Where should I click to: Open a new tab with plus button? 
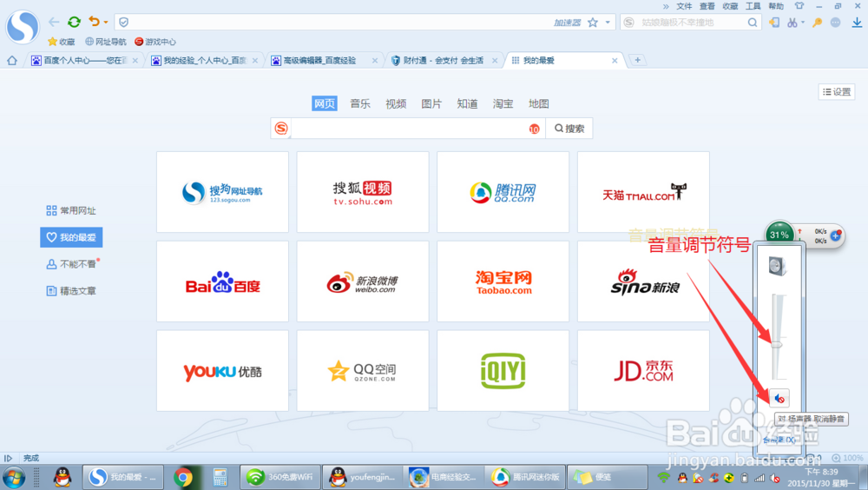(x=638, y=60)
